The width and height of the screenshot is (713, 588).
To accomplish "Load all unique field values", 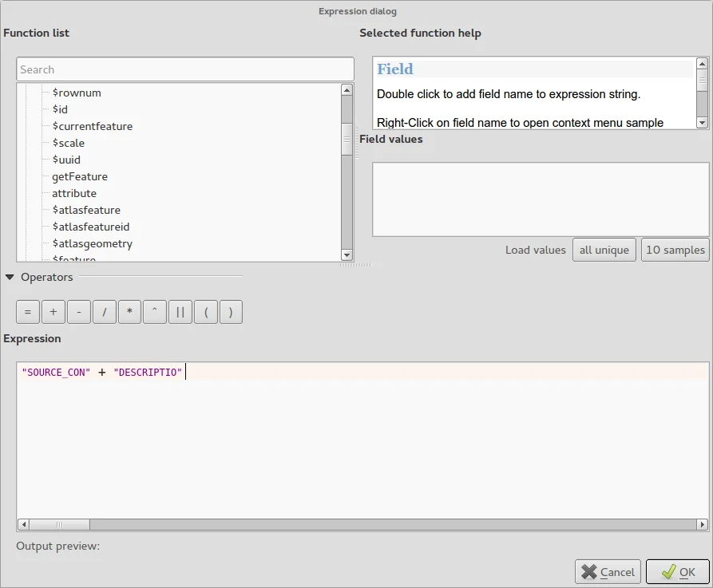I will pyautogui.click(x=604, y=250).
